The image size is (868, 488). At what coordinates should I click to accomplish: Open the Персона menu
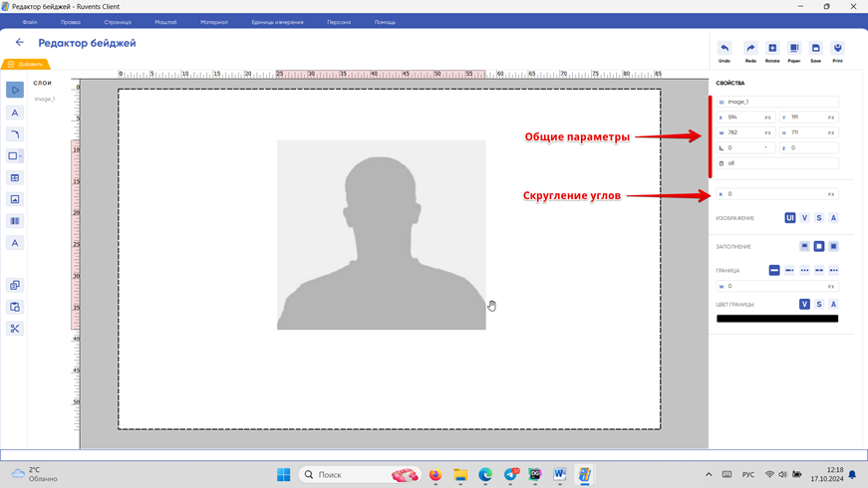point(339,22)
